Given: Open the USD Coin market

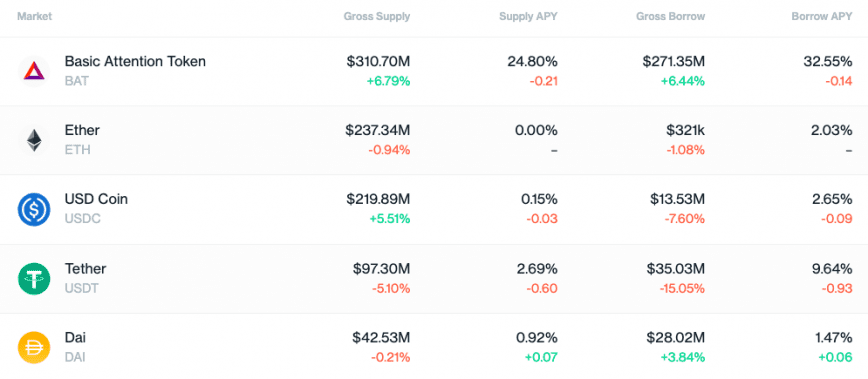Looking at the screenshot, I should tap(434, 210).
